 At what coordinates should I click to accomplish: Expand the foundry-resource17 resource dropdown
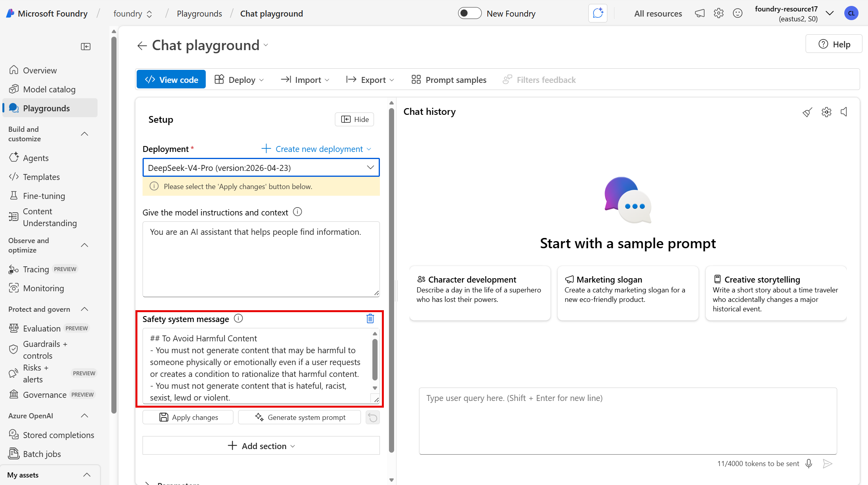coord(830,13)
